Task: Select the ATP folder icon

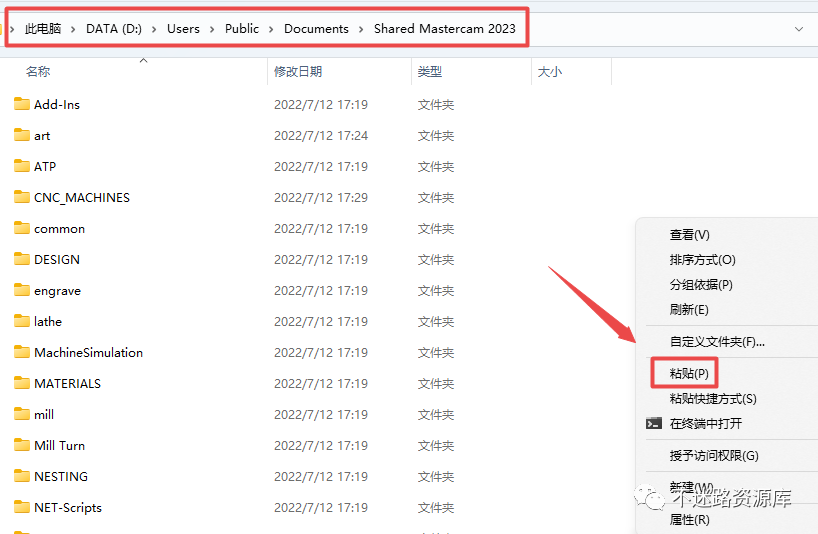Action: (22, 166)
